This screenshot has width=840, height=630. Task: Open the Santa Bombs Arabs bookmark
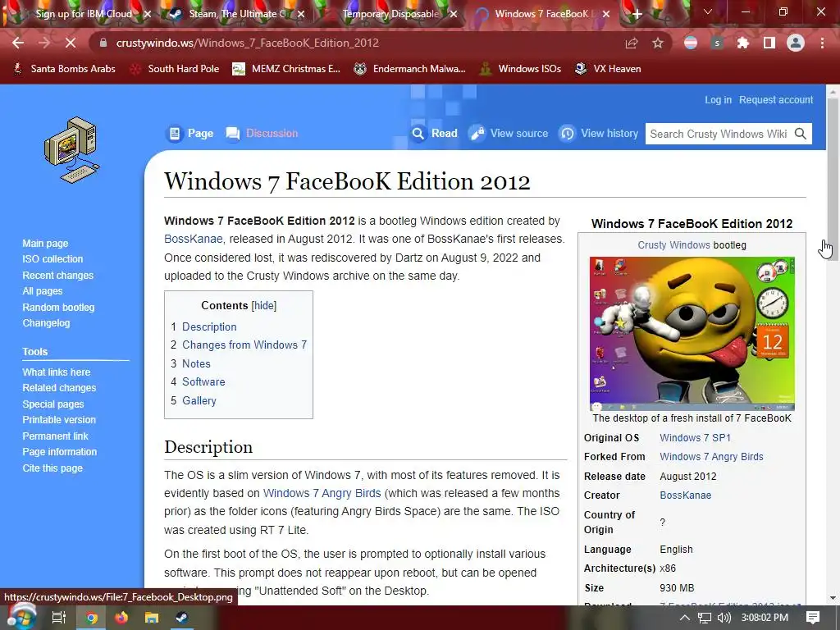64,69
